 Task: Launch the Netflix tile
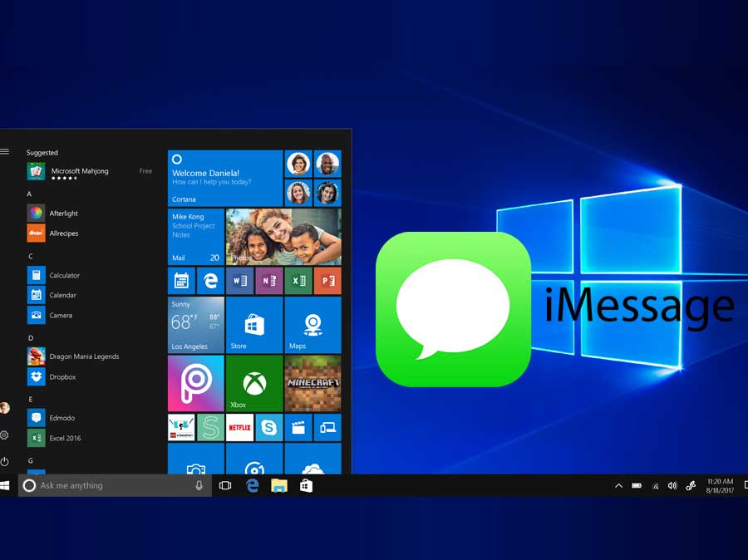pyautogui.click(x=239, y=427)
